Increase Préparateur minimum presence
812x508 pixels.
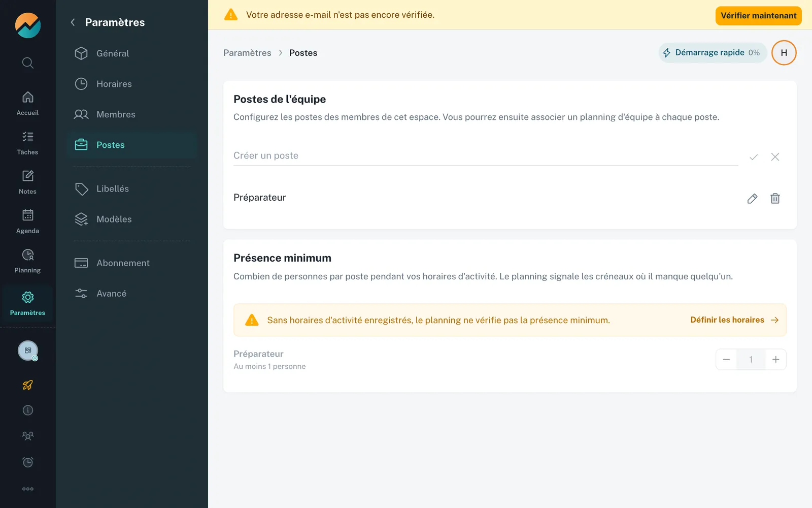[x=776, y=360]
